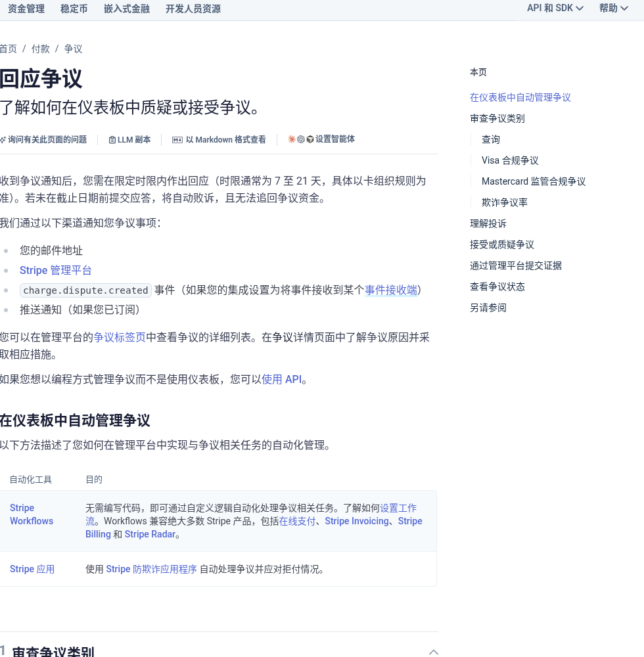Jump to 通过管理平台提交证据 in outline
This screenshot has height=657, width=644.
pos(516,265)
